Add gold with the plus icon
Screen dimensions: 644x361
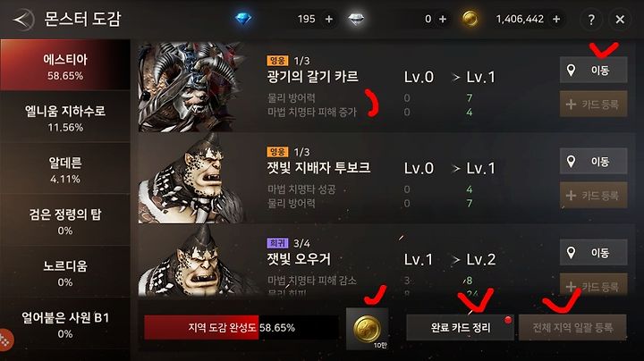556,19
